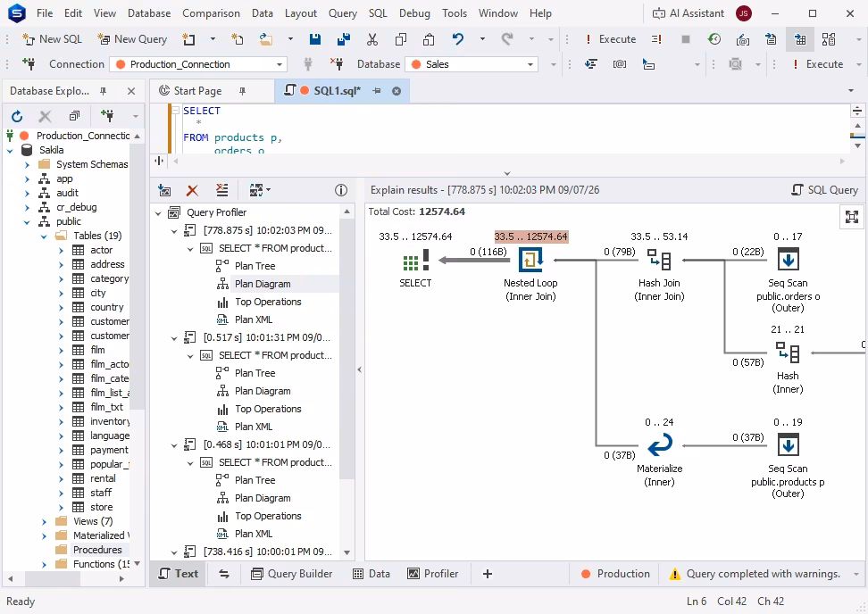Click the clear profiling history icon
This screenshot has width=868, height=614.
tap(222, 190)
